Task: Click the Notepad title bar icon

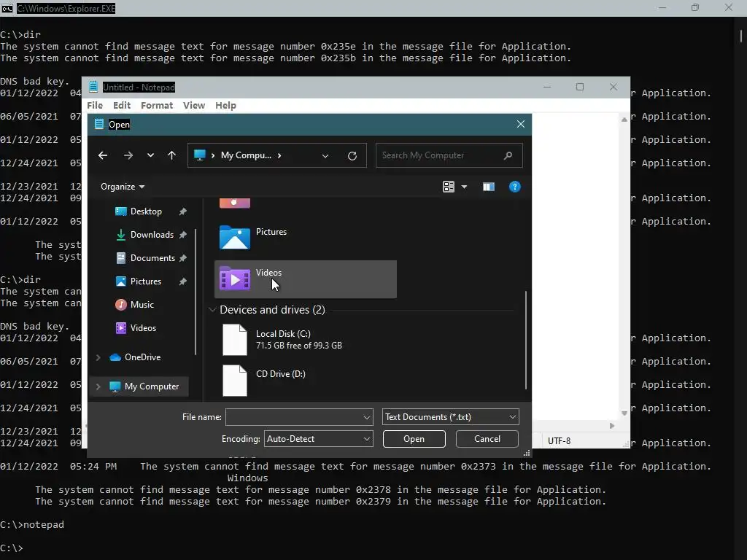Action: pyautogui.click(x=93, y=87)
